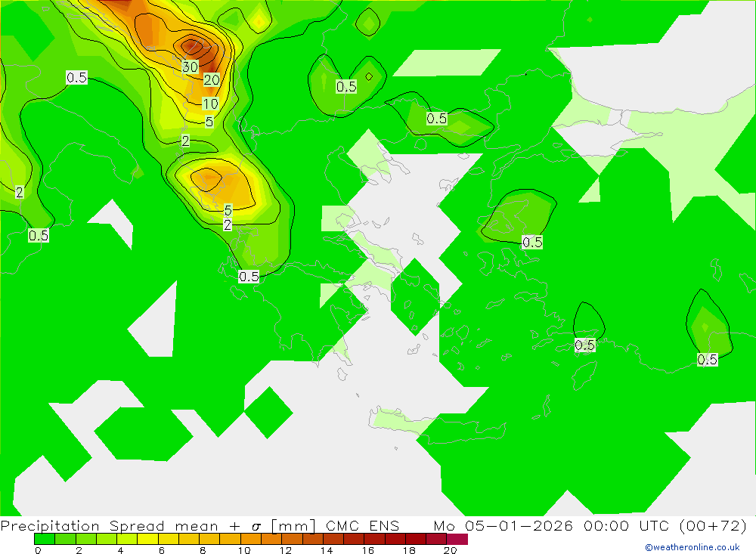Click the '00:00 UTC' time text
Viewport: 756px width, 554px height.
point(627,525)
